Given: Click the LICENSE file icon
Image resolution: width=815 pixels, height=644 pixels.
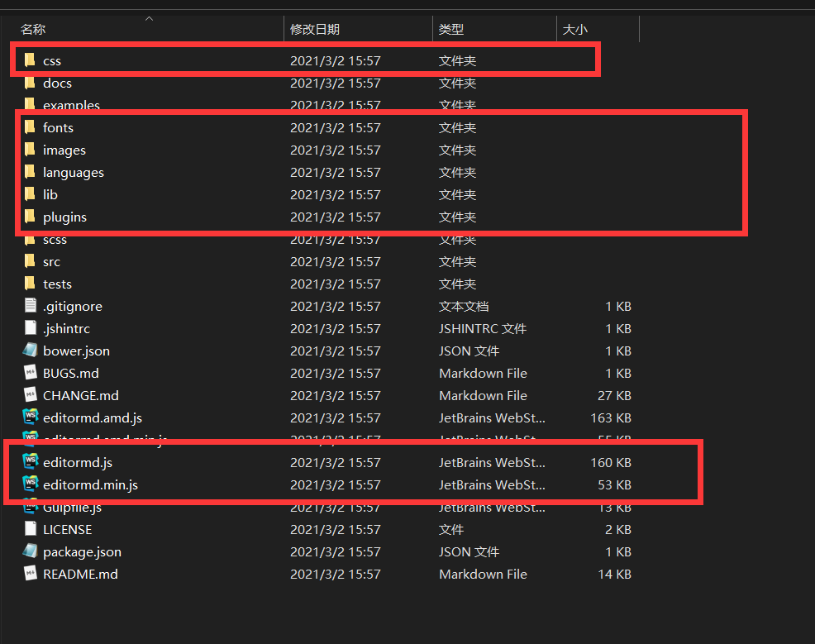Looking at the screenshot, I should click(x=30, y=529).
